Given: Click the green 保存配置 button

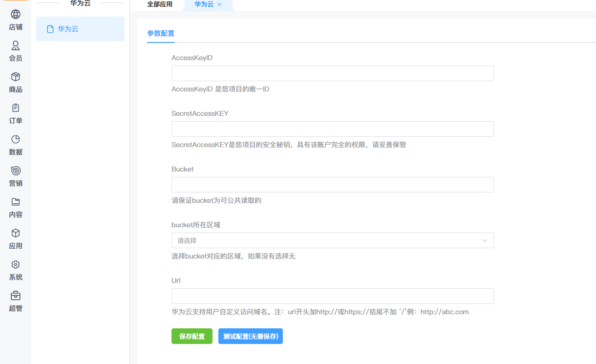Looking at the screenshot, I should click(192, 336).
